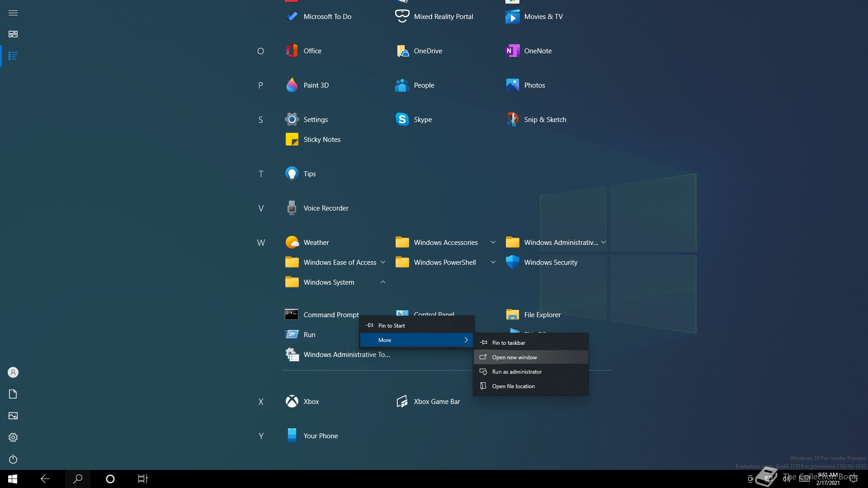The image size is (868, 488).
Task: Launch the Xbox app icon
Action: coord(292,402)
